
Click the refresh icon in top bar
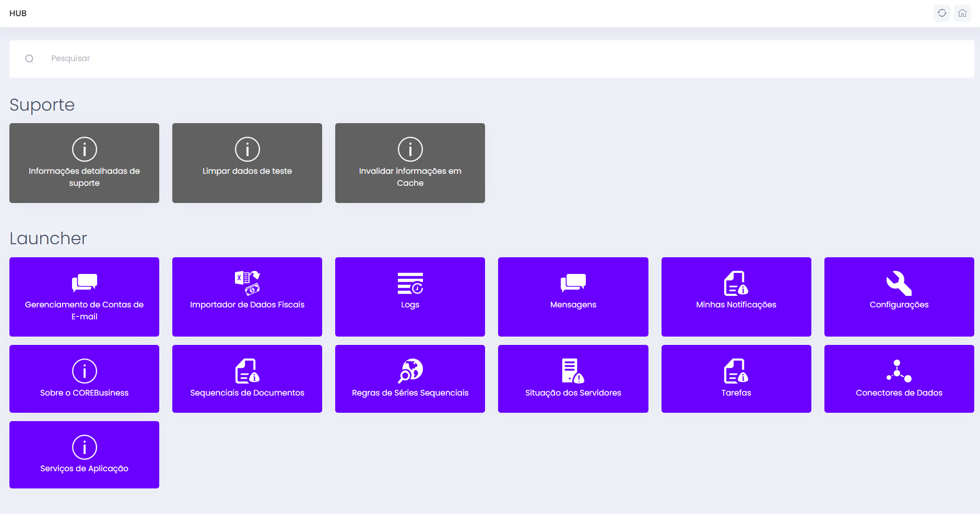tap(942, 13)
